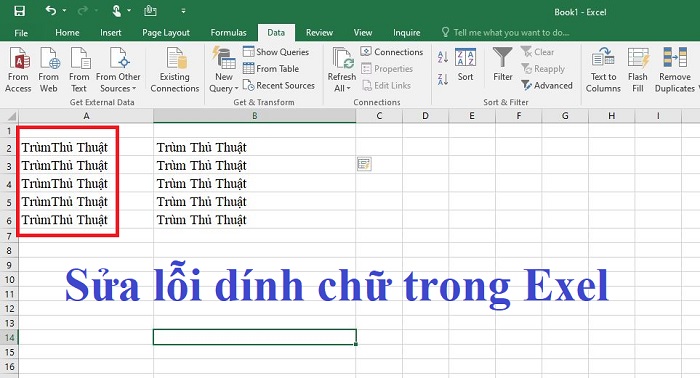The width and height of the screenshot is (700, 378).
Task: Switch to the Review tab
Action: tap(319, 33)
